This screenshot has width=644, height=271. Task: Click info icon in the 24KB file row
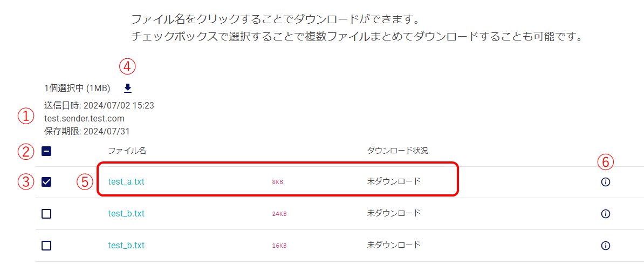pos(605,214)
